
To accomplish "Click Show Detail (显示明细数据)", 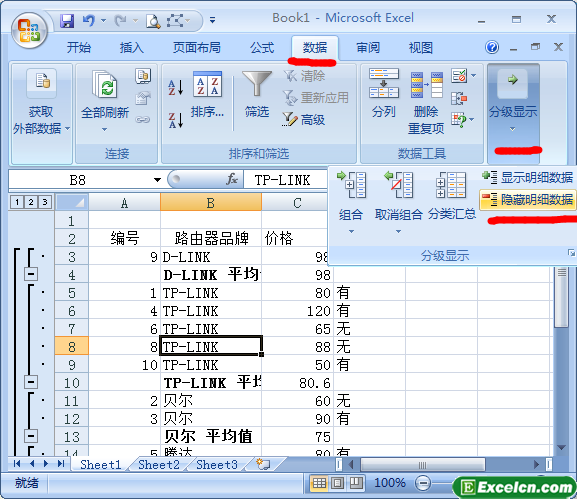I will coord(527,177).
